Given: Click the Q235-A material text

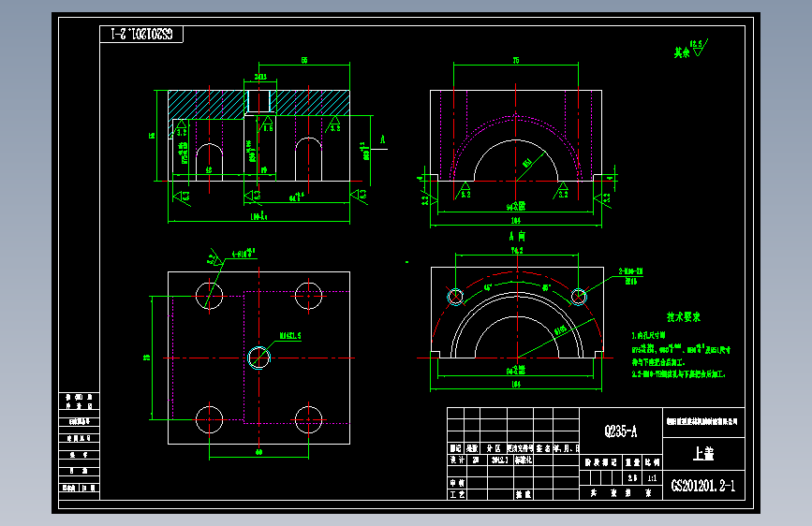Looking at the screenshot, I should pyautogui.click(x=620, y=431).
